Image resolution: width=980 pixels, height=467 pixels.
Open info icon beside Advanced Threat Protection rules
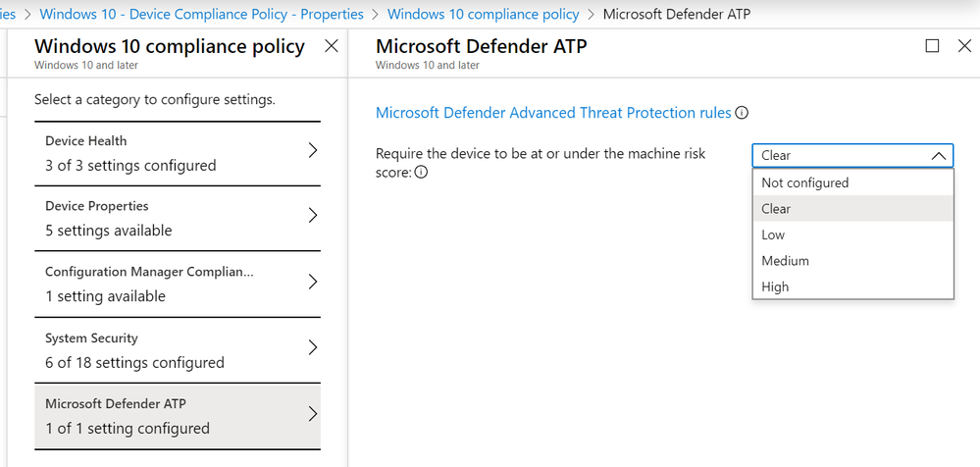(x=742, y=113)
